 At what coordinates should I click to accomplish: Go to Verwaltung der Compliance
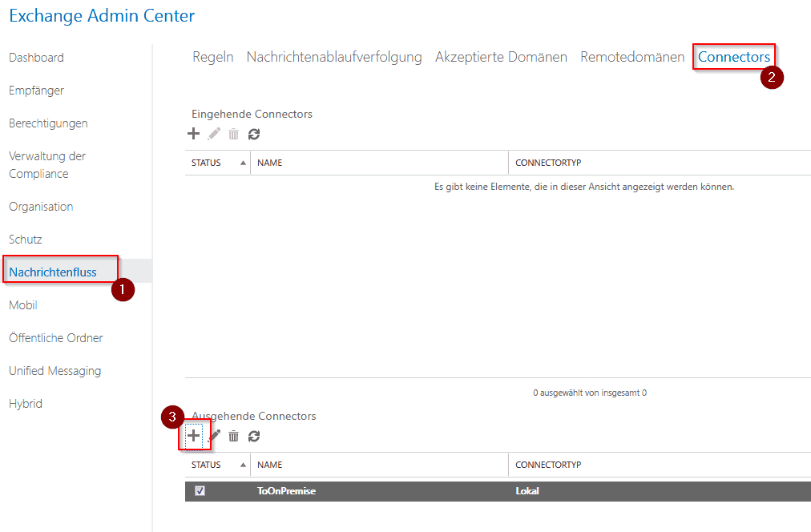[x=47, y=165]
